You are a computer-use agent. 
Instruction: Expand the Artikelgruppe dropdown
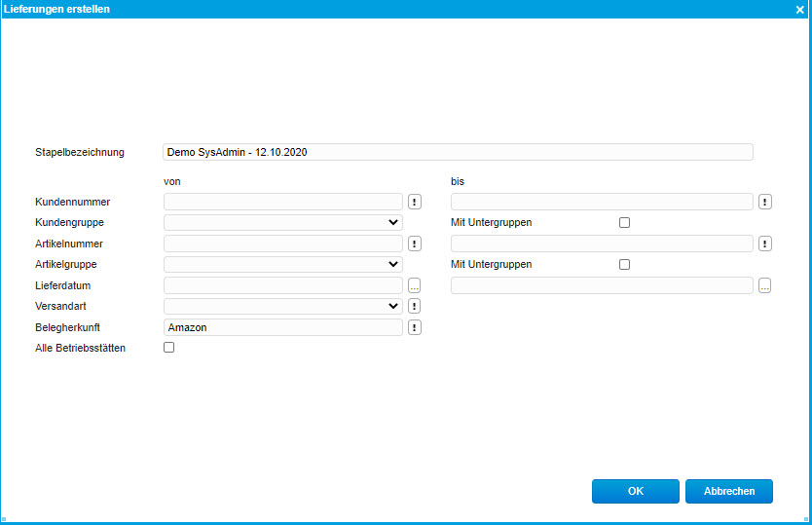coord(283,264)
